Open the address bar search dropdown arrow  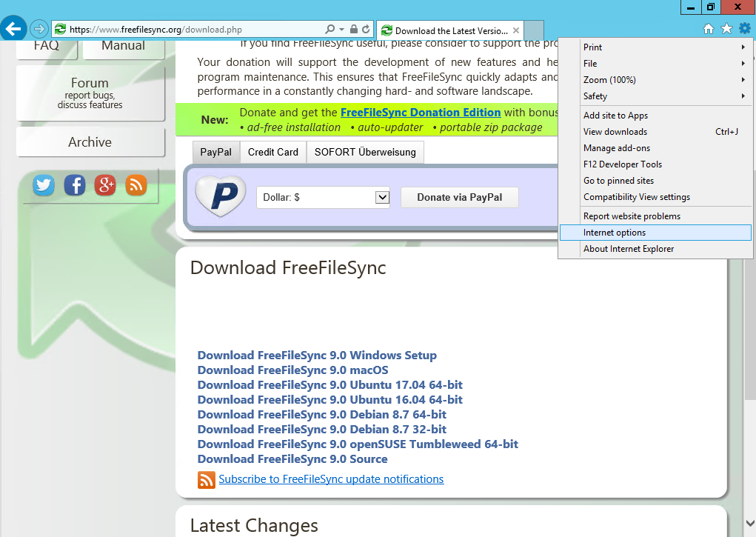point(341,30)
